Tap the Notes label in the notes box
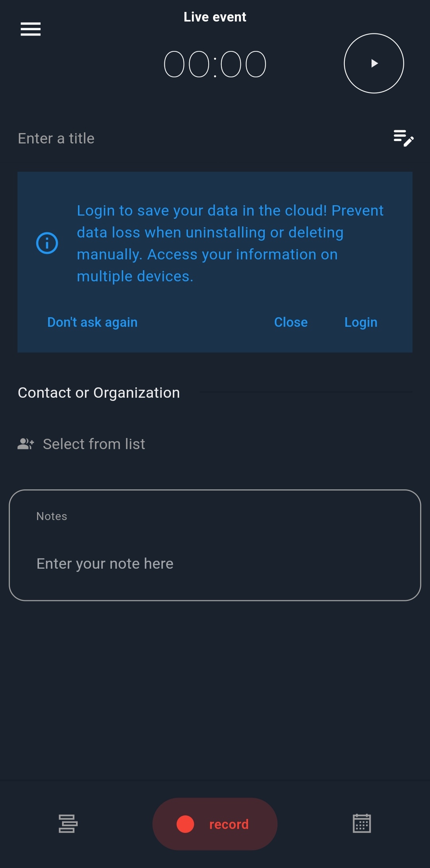Screen dimensions: 430x868 52,516
